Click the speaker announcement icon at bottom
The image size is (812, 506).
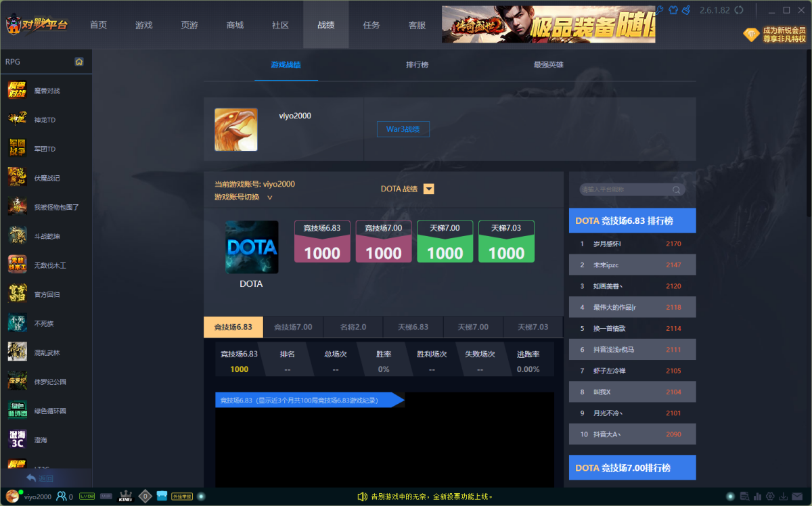point(363,497)
